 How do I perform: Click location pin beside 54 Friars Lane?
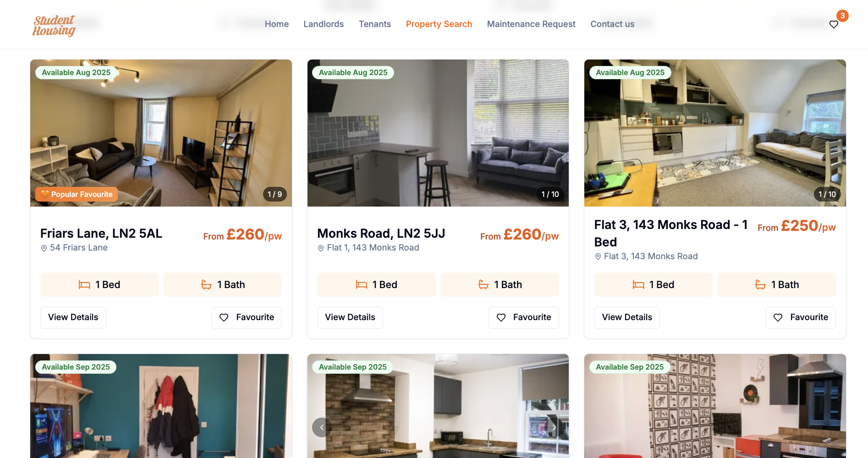point(44,248)
